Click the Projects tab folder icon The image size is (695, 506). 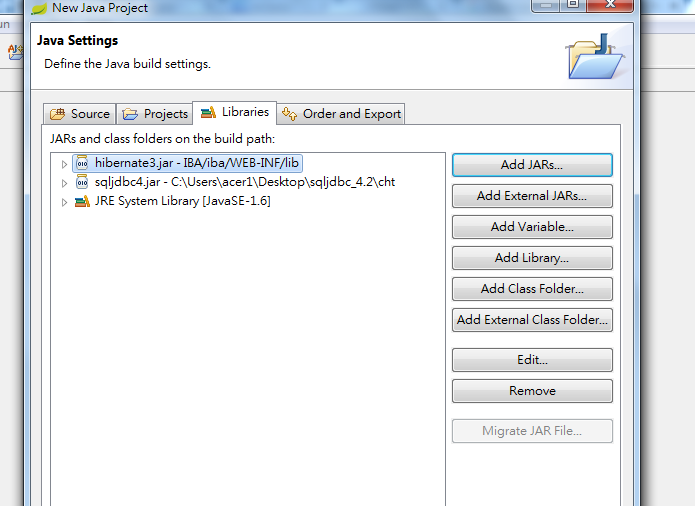(x=131, y=114)
